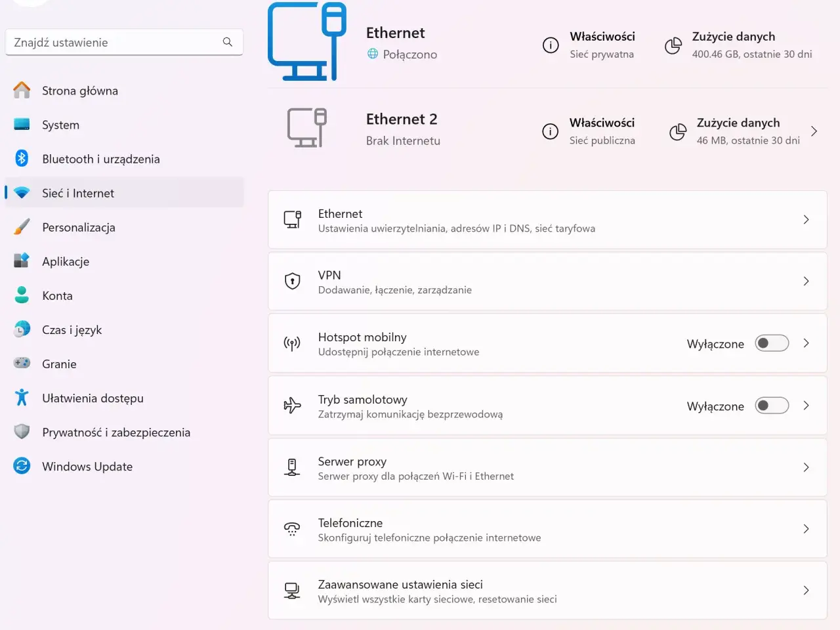
Task: Click the Windows Update sync icon
Action: 22,466
